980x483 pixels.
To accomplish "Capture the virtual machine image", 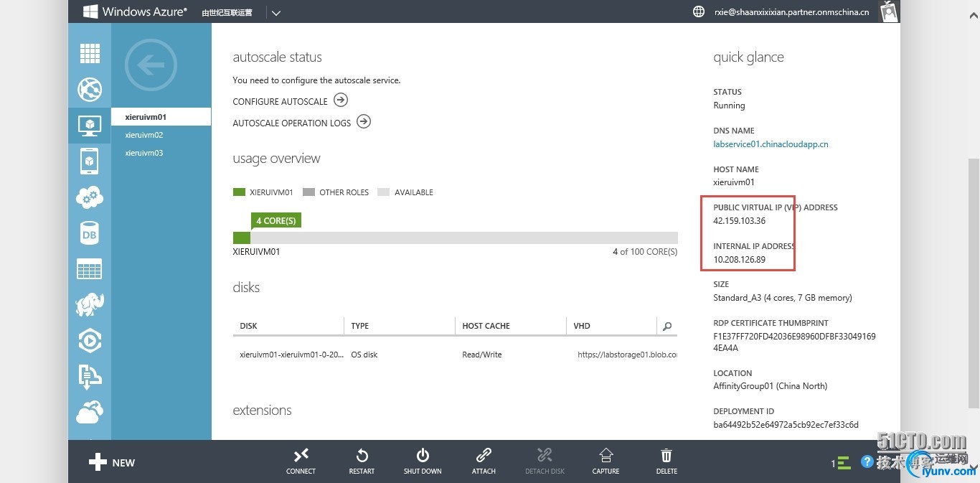I will 606,461.
